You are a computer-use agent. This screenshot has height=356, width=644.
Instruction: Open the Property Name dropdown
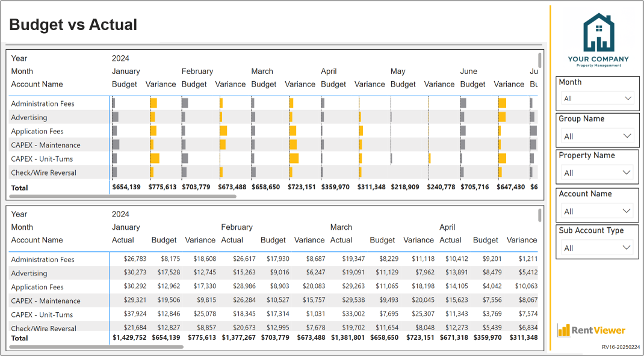pos(598,173)
